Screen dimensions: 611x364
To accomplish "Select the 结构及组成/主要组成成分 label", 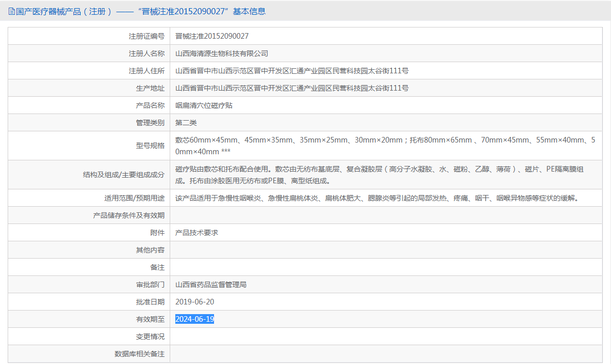I will point(123,175).
